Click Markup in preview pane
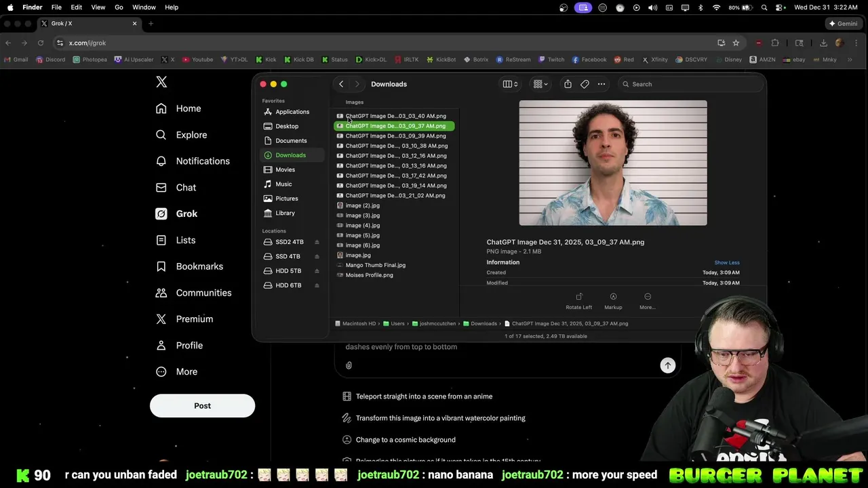The width and height of the screenshot is (868, 488). point(613,301)
